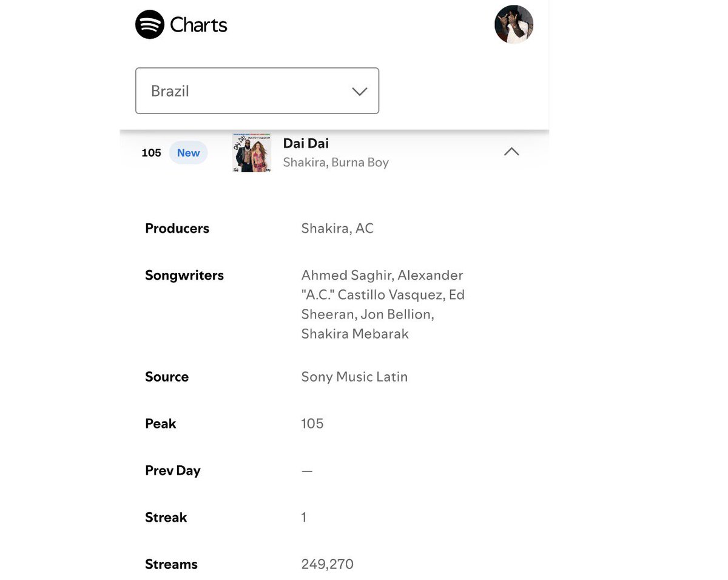Click the Streak value 1
The image size is (728, 580).
304,518
